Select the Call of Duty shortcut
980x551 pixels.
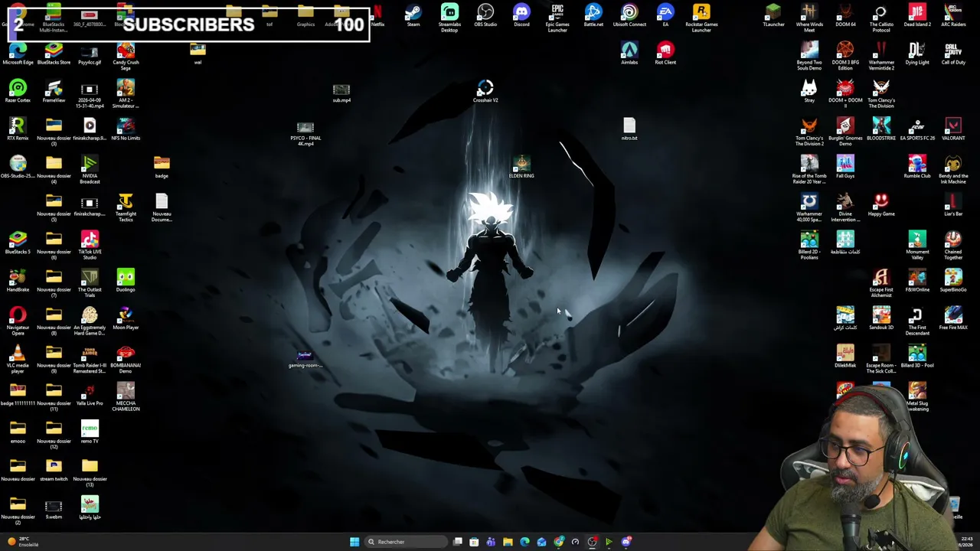[x=953, y=54]
